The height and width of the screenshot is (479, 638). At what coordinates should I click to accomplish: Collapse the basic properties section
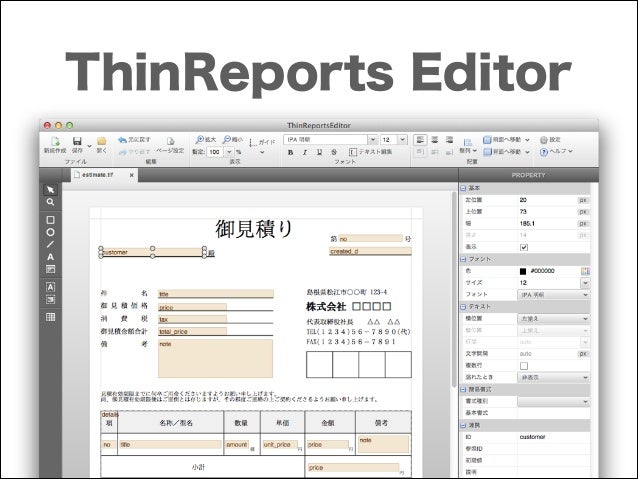point(463,188)
